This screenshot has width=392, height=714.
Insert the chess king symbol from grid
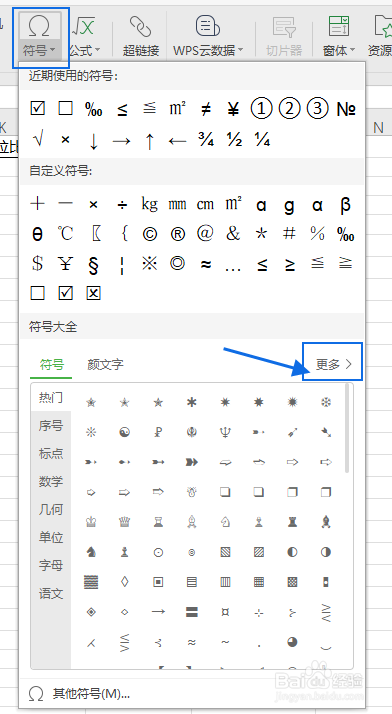pos(91,522)
